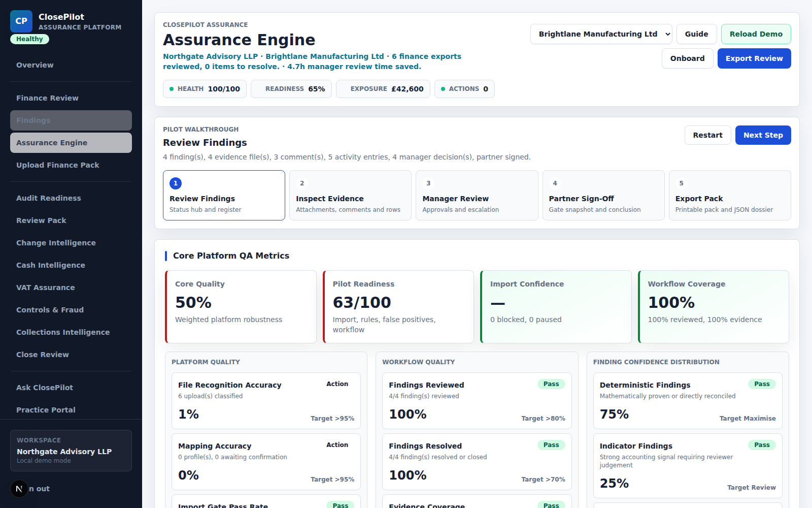Open the Import Confidence metric card
812x508 pixels.
click(x=556, y=307)
